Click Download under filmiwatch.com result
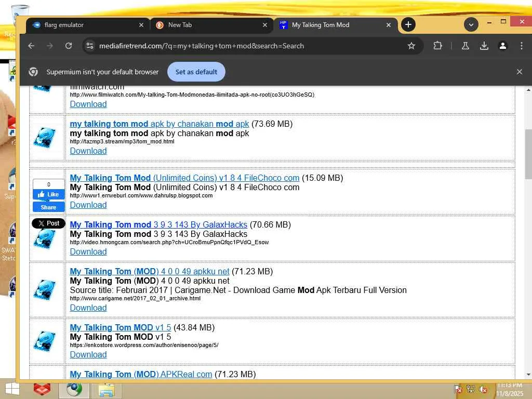 click(x=88, y=104)
